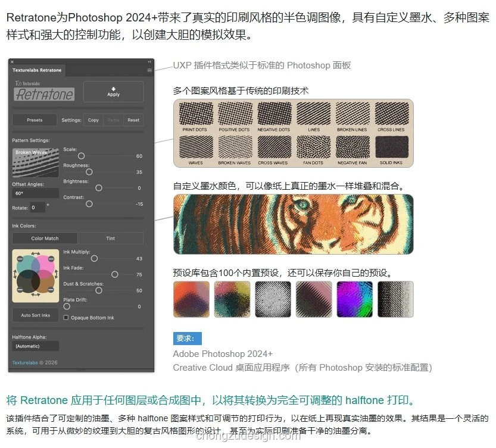The height and width of the screenshot is (448, 496).
Task: Click the Plate Drift slider handle
Action: pyautogui.click(x=67, y=306)
